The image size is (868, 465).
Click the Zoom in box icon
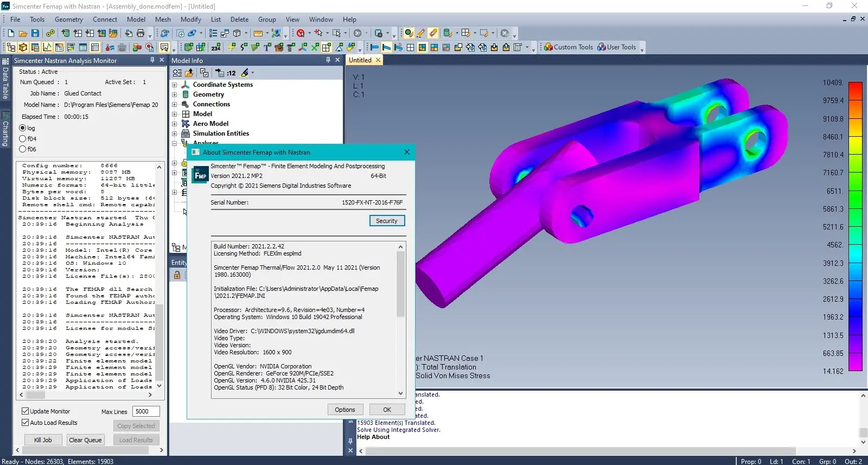click(181, 34)
